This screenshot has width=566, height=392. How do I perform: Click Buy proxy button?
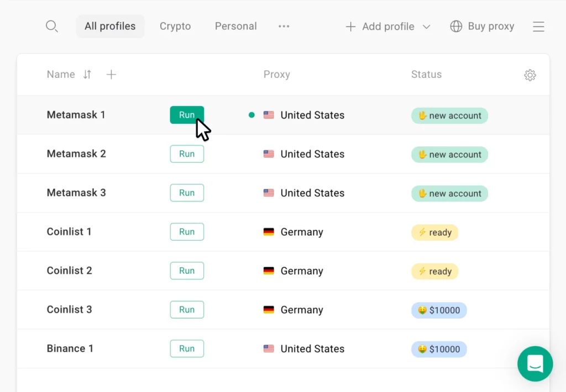482,27
